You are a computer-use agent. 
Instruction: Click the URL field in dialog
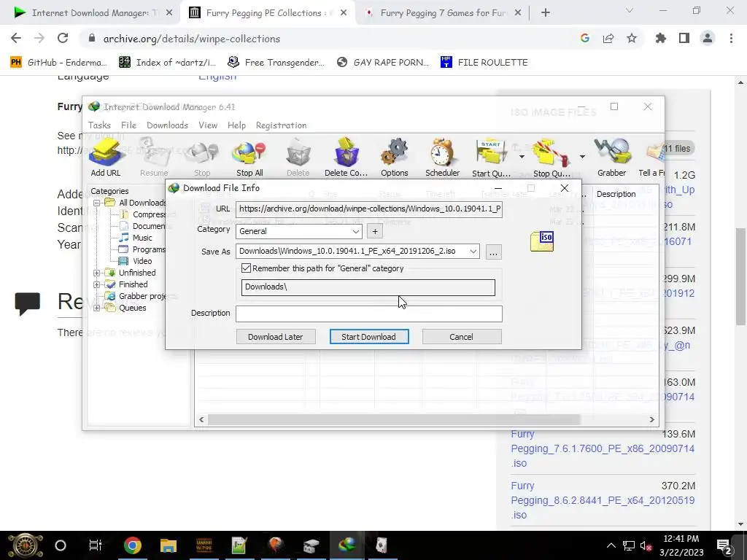368,209
